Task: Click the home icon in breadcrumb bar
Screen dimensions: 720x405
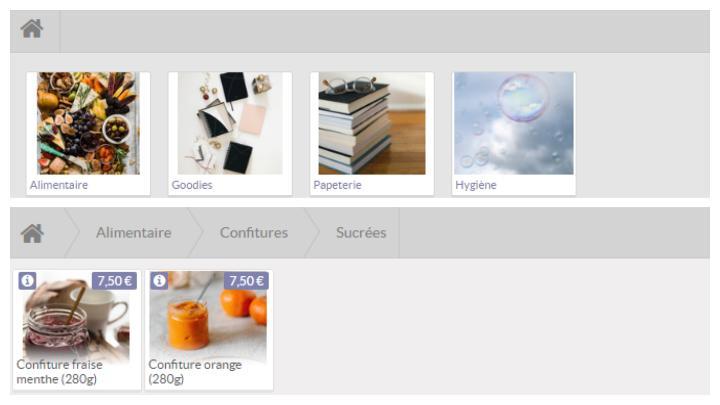Action: tap(32, 233)
